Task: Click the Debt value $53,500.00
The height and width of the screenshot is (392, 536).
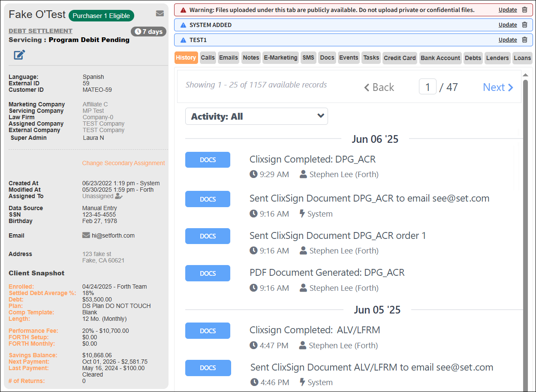Action: pyautogui.click(x=97, y=299)
